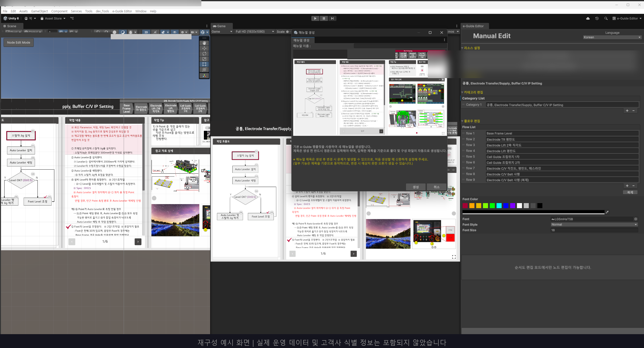Select the Hand view tool
The width and height of the screenshot is (644, 348).
coord(204,43)
